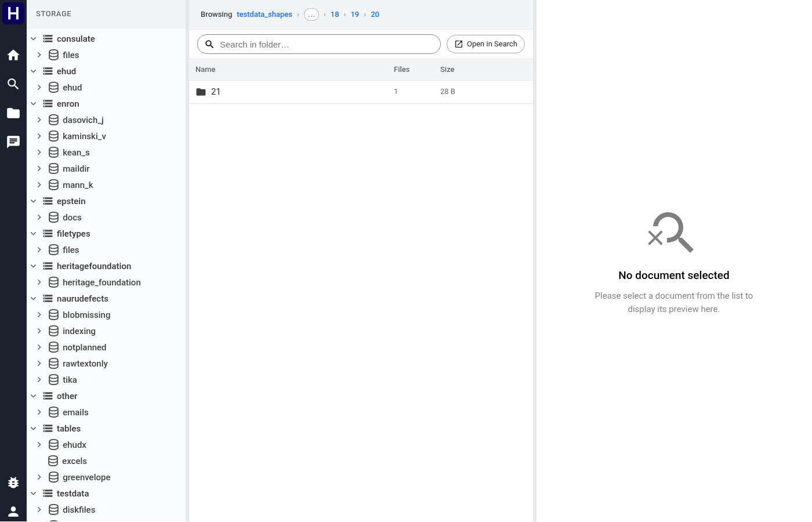This screenshot has height=522, width=812.
Task: Open the folder browser sidebar icon
Action: [x=13, y=113]
